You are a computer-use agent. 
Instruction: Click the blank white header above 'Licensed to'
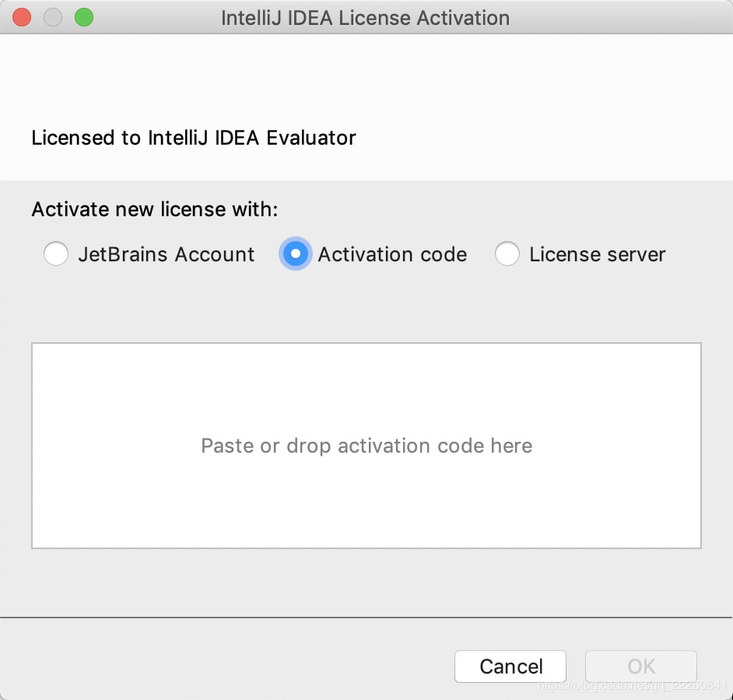[x=366, y=74]
